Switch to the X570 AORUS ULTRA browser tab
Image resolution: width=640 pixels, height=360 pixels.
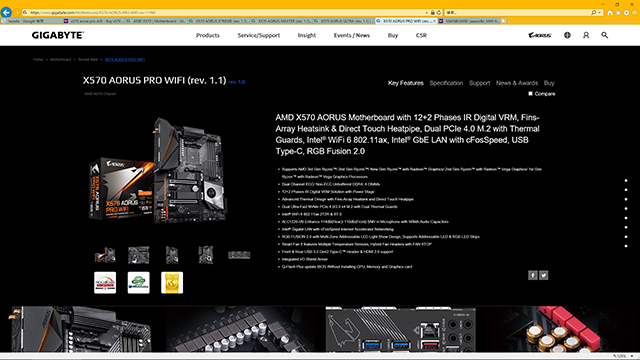(x=344, y=21)
